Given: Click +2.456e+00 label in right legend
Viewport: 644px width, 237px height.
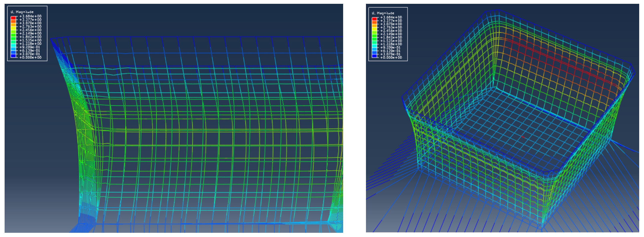Looking at the screenshot, I should [391, 31].
